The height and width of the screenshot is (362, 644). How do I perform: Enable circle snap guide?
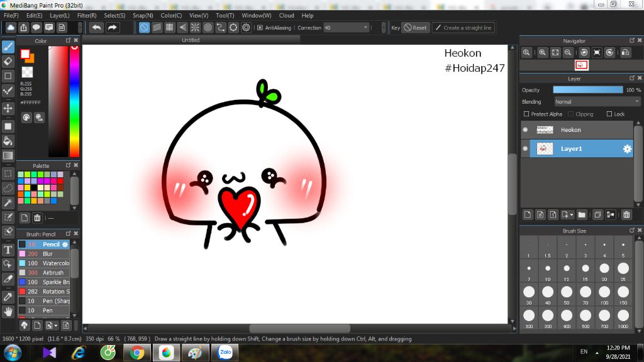pos(208,28)
